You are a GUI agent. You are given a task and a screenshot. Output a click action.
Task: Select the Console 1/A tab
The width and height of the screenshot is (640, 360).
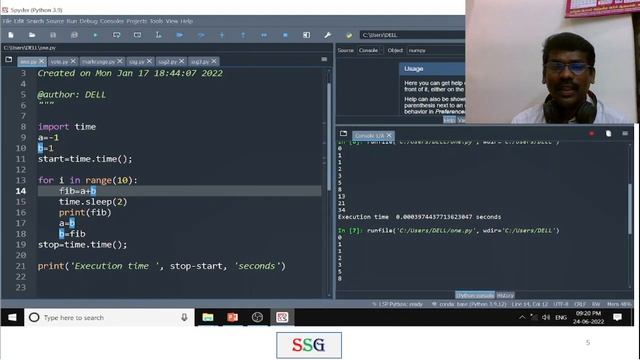coord(369,135)
